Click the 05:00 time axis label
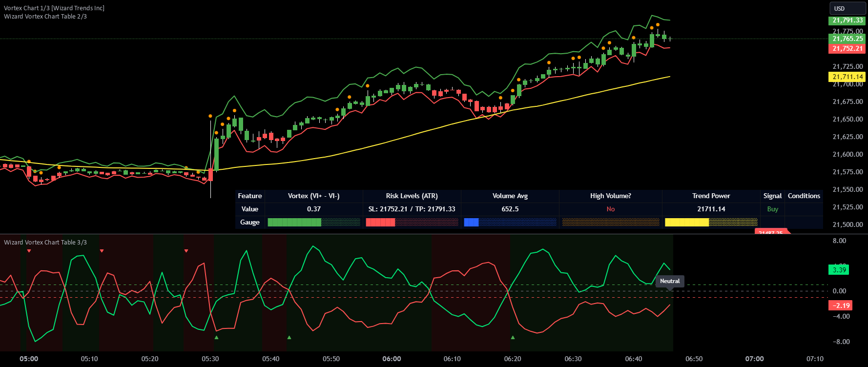Screen dimensions: 868x367 pos(29,359)
